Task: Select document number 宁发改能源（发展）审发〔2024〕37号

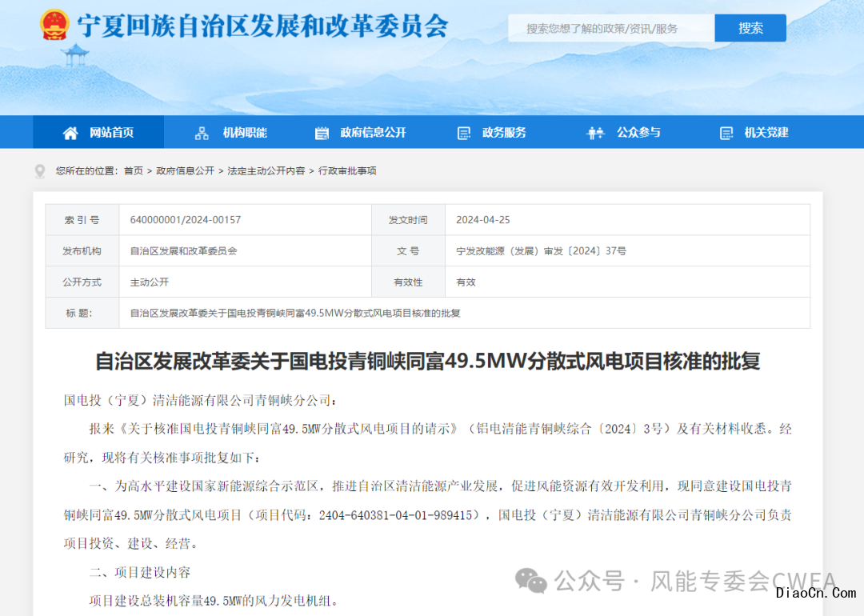Action: tap(541, 251)
